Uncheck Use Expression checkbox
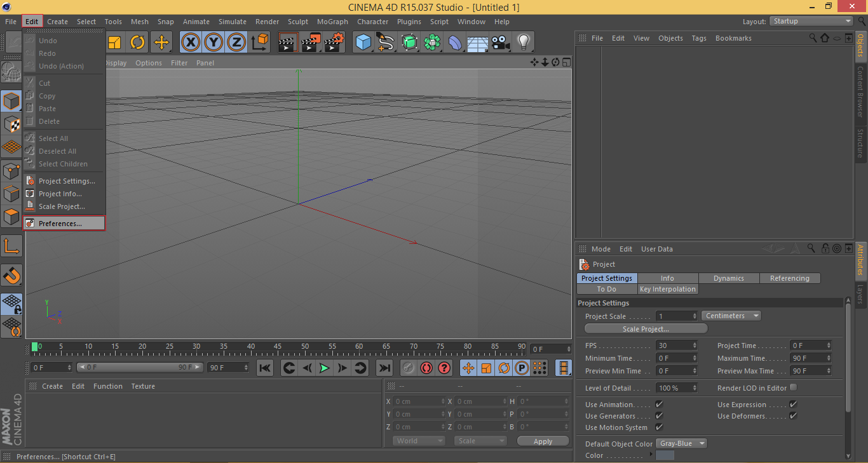Viewport: 868px width, 463px height. [x=793, y=404]
